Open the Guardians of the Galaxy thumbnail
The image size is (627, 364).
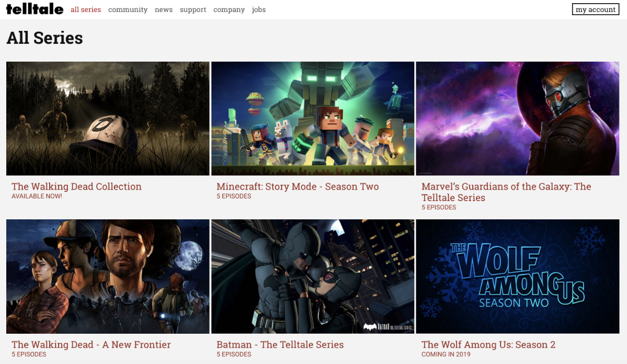pos(517,119)
